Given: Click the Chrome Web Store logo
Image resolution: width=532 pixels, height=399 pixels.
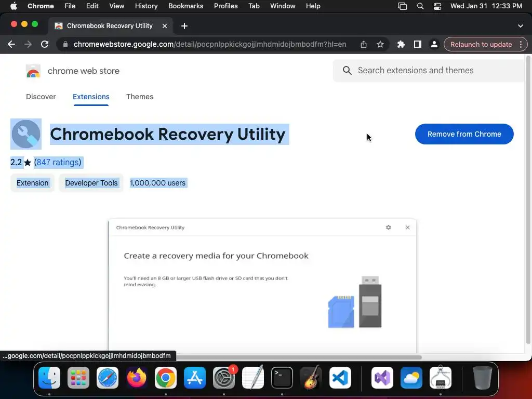Looking at the screenshot, I should pos(33,71).
